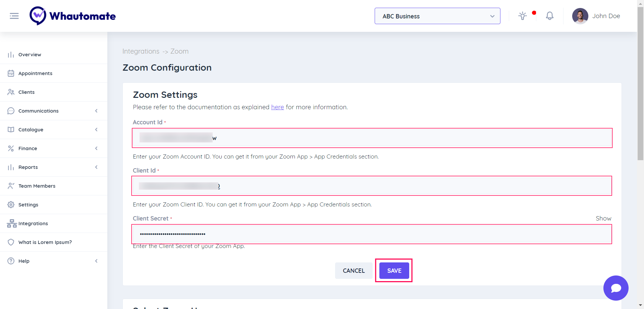Open notifications bell icon
Image resolution: width=644 pixels, height=309 pixels.
coord(549,16)
